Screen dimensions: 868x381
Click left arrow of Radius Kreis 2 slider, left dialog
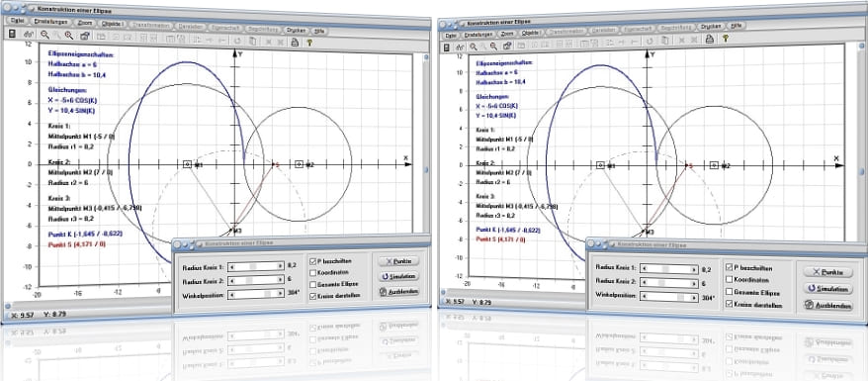(232, 281)
